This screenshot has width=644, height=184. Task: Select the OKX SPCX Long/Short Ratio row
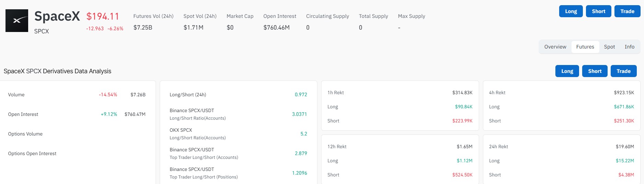coord(238,134)
